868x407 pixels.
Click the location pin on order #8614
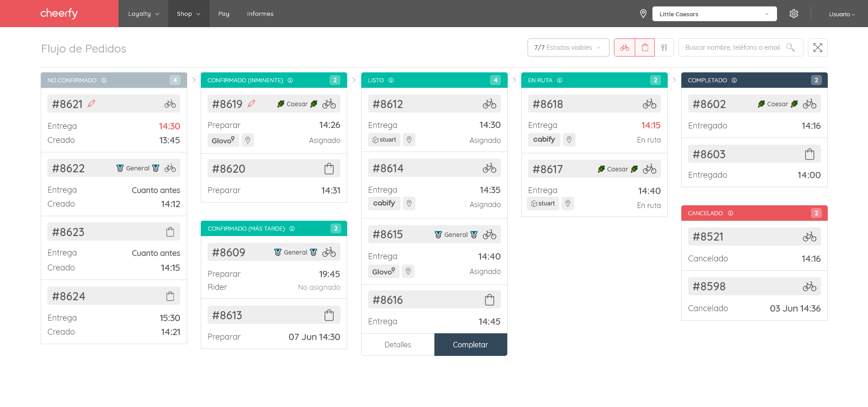click(x=409, y=203)
